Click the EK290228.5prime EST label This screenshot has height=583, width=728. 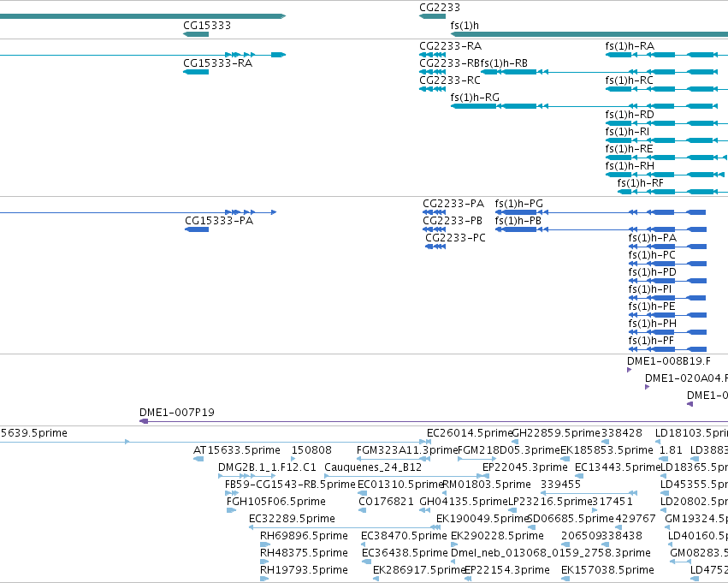[497, 537]
